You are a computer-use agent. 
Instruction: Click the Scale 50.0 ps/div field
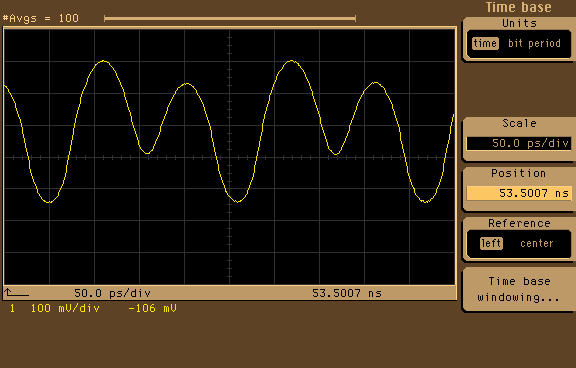click(519, 143)
